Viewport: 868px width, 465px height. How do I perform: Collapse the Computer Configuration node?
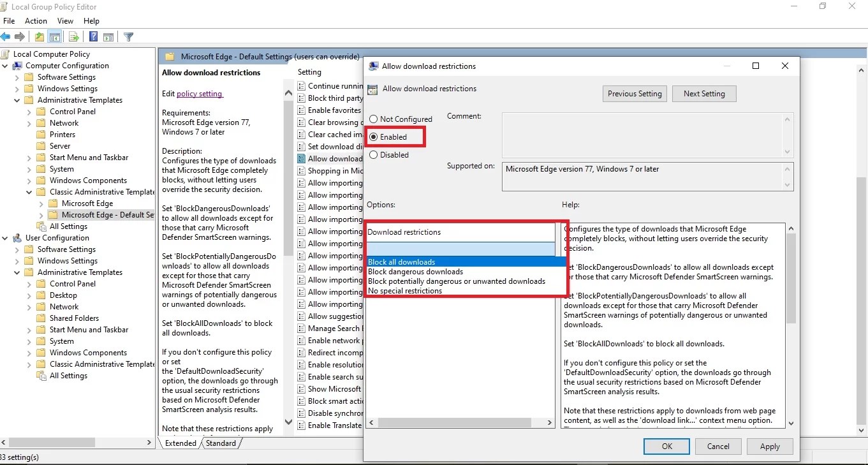pos(6,66)
